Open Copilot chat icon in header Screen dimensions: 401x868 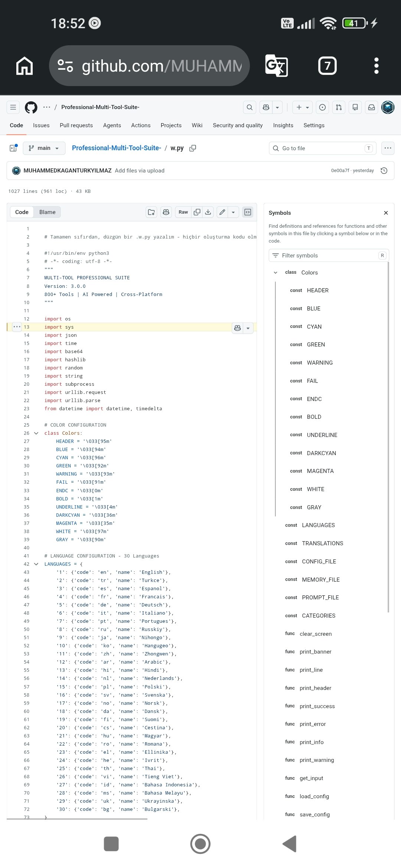[x=266, y=107]
